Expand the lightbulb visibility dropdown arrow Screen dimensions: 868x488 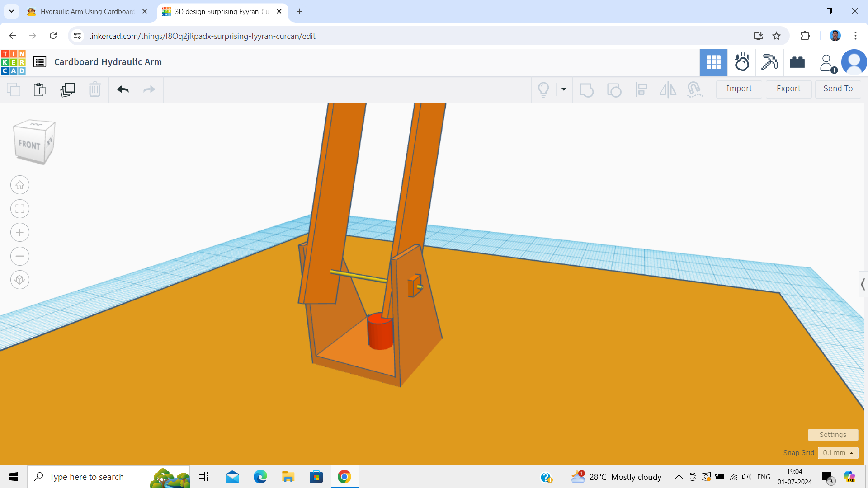563,89
